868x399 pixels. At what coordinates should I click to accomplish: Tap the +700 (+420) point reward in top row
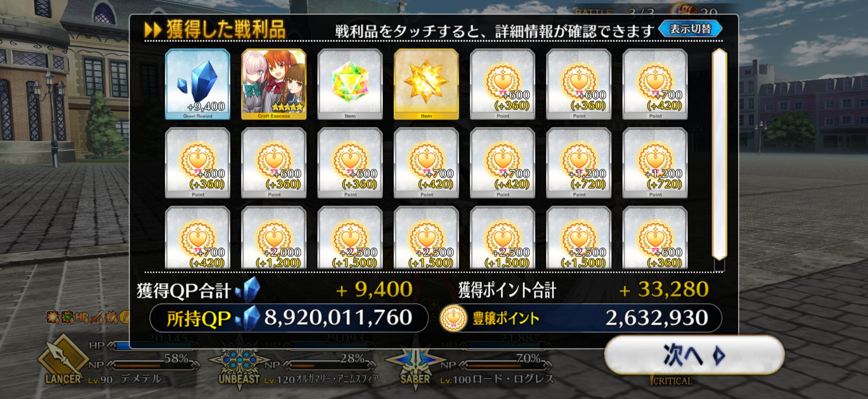655,84
